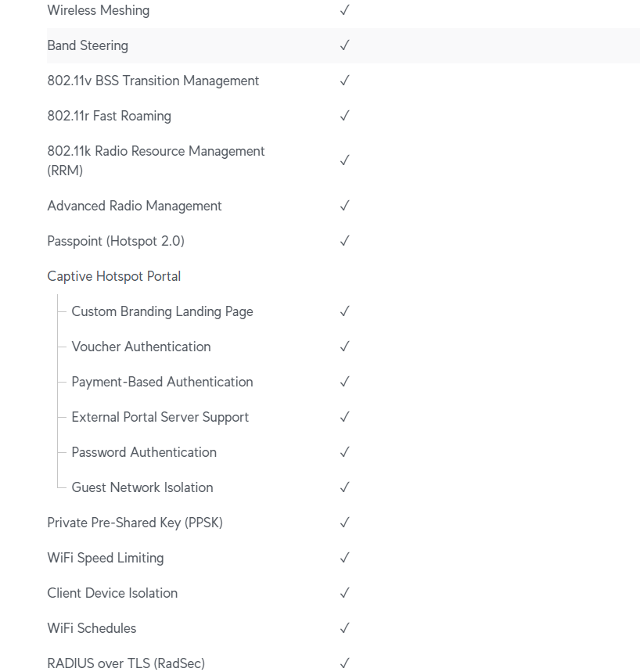640x672 pixels.
Task: Select the Custom Branding Landing Page sub-item
Action: tap(162, 311)
